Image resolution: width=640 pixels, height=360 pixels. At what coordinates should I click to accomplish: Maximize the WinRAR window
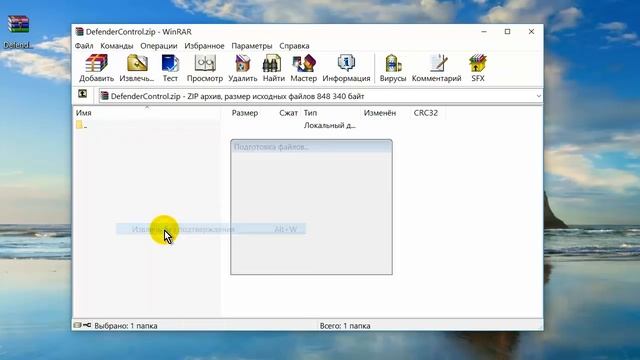point(507,31)
